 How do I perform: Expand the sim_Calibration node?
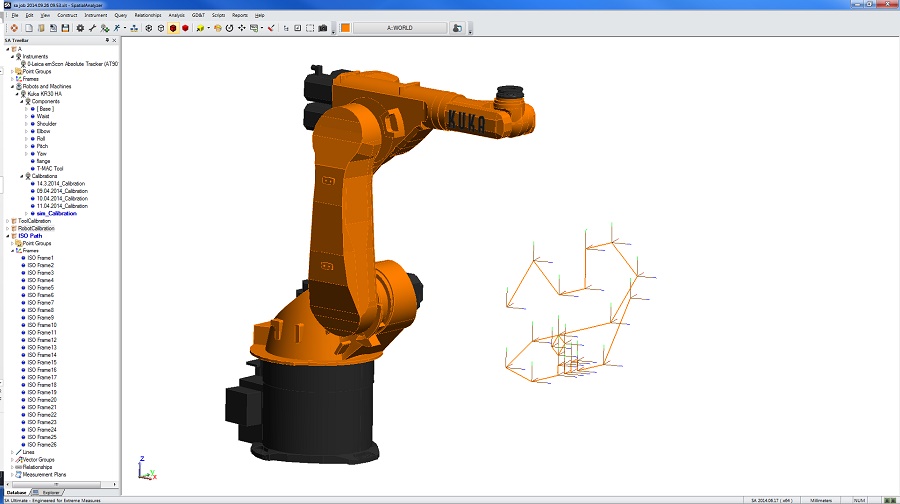(26, 214)
